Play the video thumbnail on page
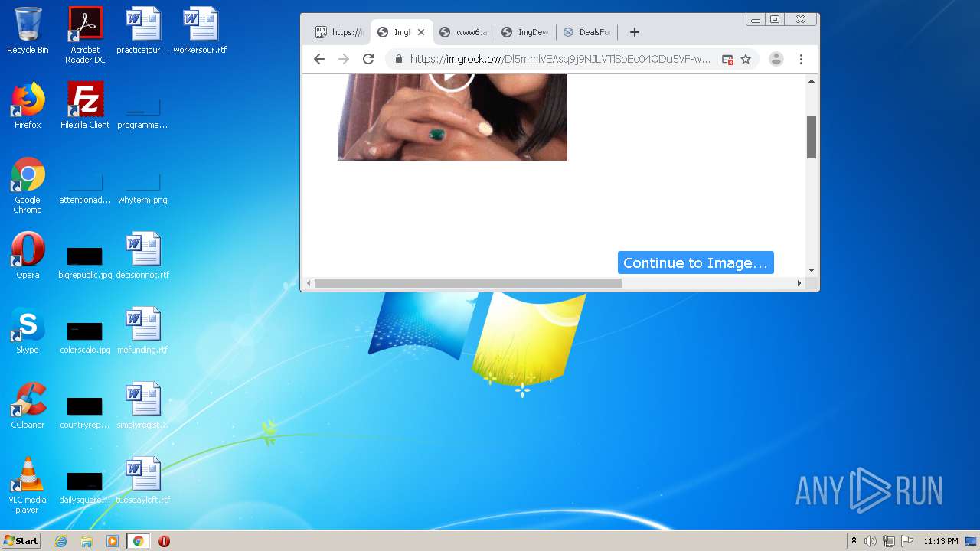980x551 pixels. click(x=452, y=76)
